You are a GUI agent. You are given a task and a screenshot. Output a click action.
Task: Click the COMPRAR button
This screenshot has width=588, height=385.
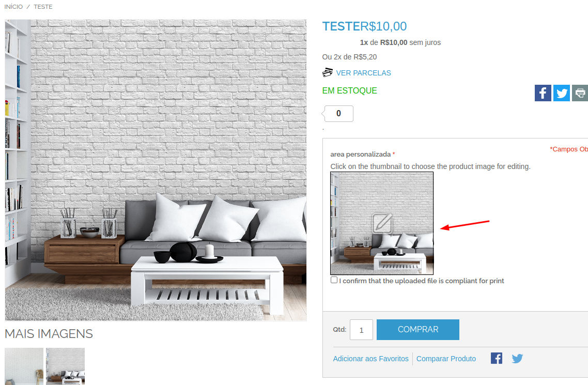(x=418, y=330)
